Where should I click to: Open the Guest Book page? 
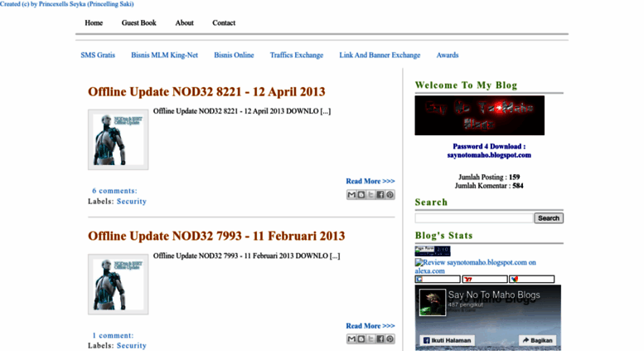pos(138,23)
